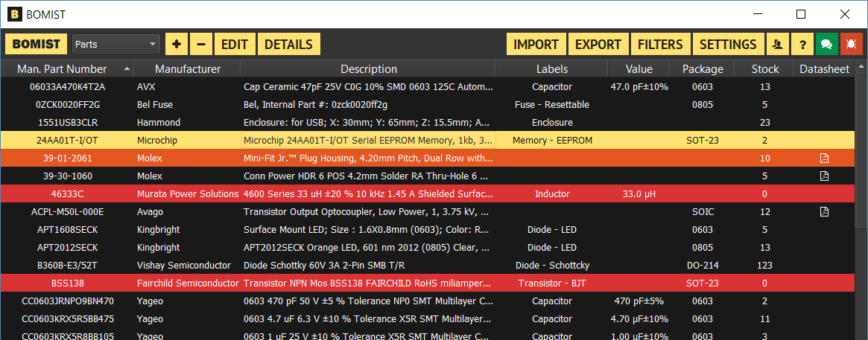Toggle the sort arrow in Man. Part Number header
The image size is (868, 340).
tap(127, 69)
